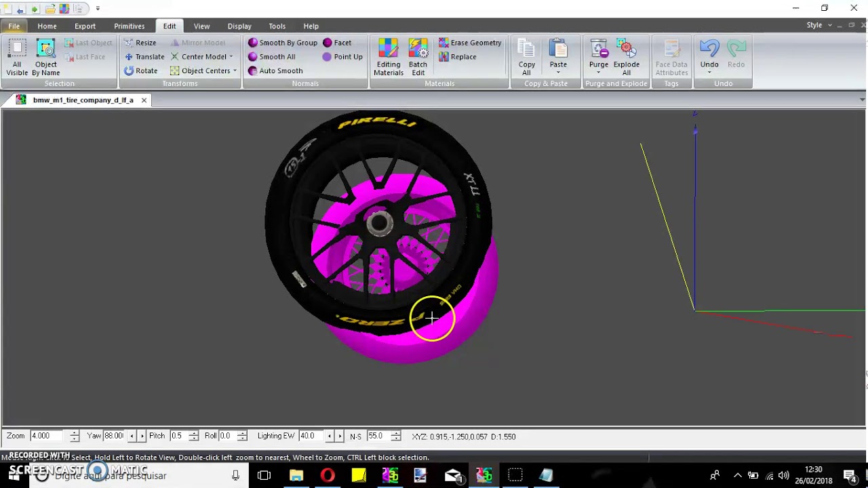
Task: Click Replace material
Action: 458,57
